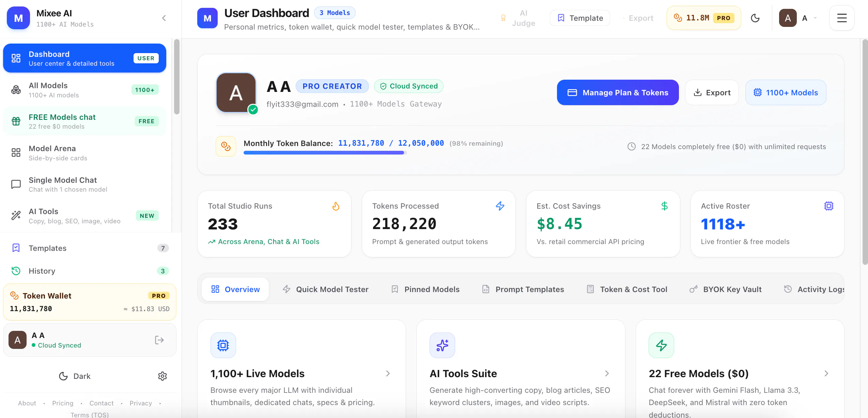The width and height of the screenshot is (868, 418).
Task: Switch to the Token & Cost Tool tab
Action: (x=627, y=289)
